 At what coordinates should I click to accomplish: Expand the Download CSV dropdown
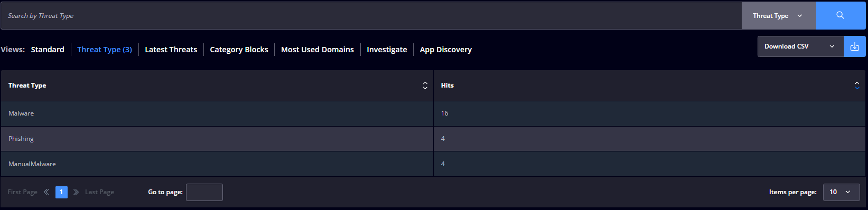pyautogui.click(x=801, y=46)
